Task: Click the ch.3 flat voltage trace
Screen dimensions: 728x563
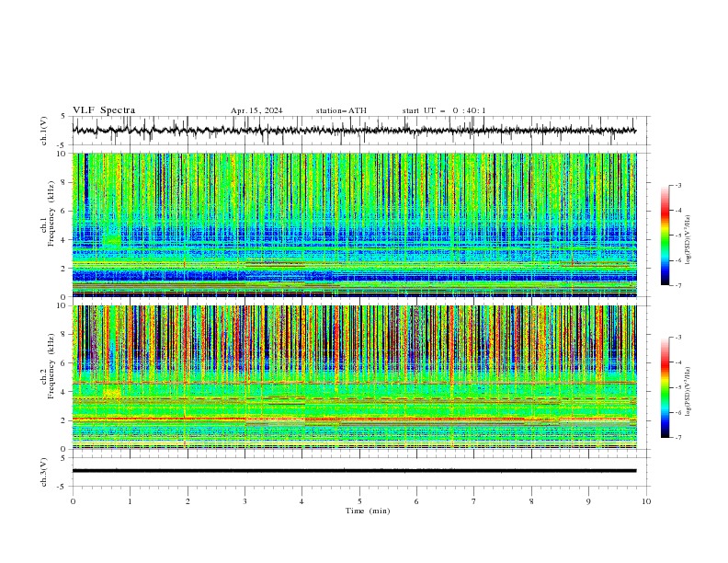Action: tap(355, 471)
